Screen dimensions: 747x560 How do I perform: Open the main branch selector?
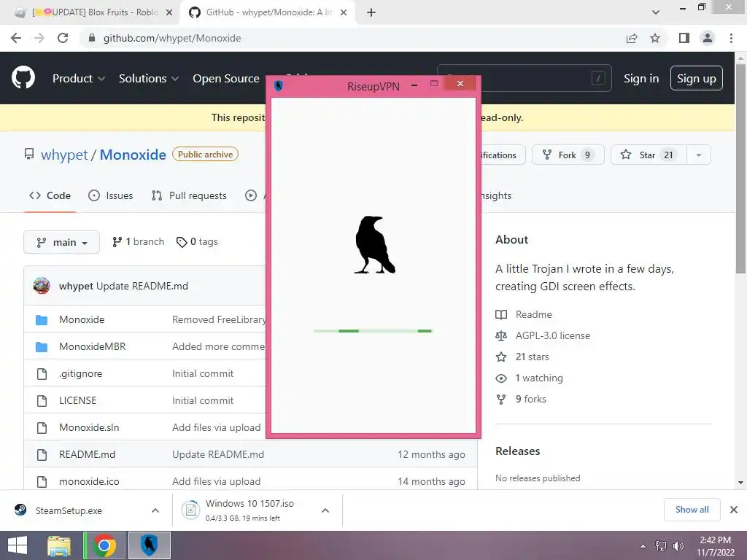(61, 242)
